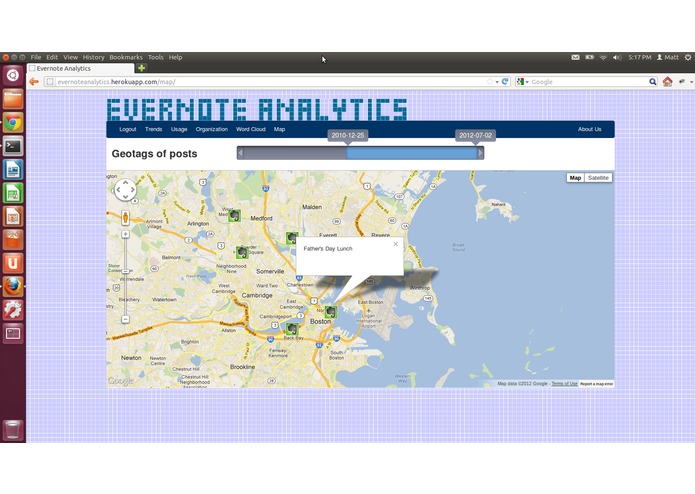
Task: Open the Ubuntu Dash home launcher
Action: [x=13, y=75]
